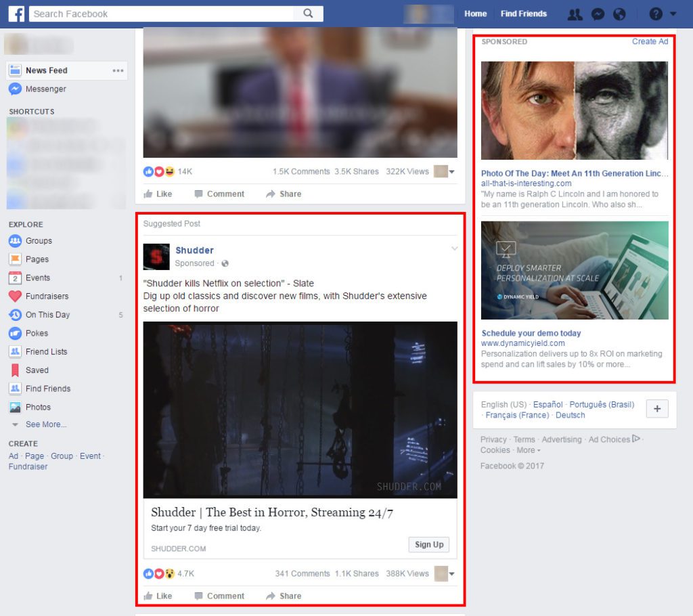Open 341 Comments on Shudder post

click(x=303, y=573)
